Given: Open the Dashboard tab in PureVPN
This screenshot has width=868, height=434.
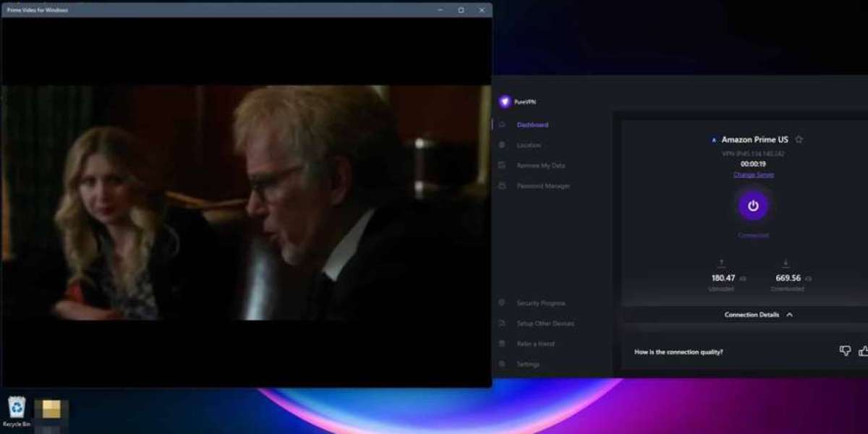Looking at the screenshot, I should click(x=532, y=125).
